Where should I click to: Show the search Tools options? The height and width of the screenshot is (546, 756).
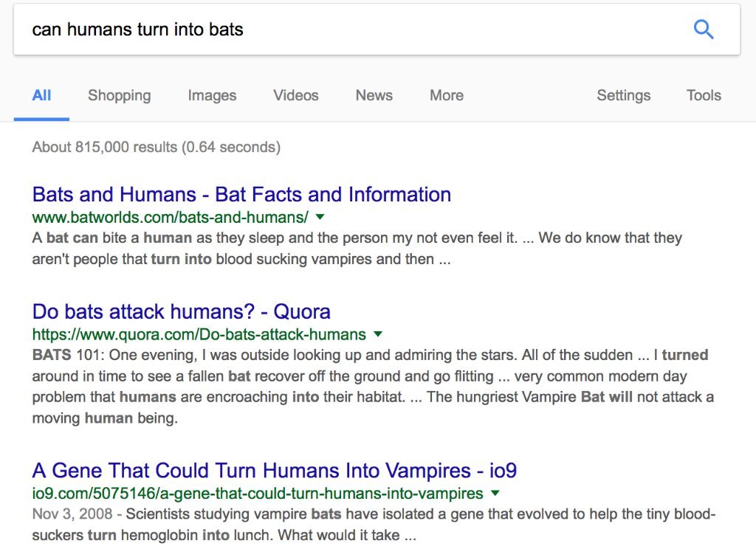704,95
